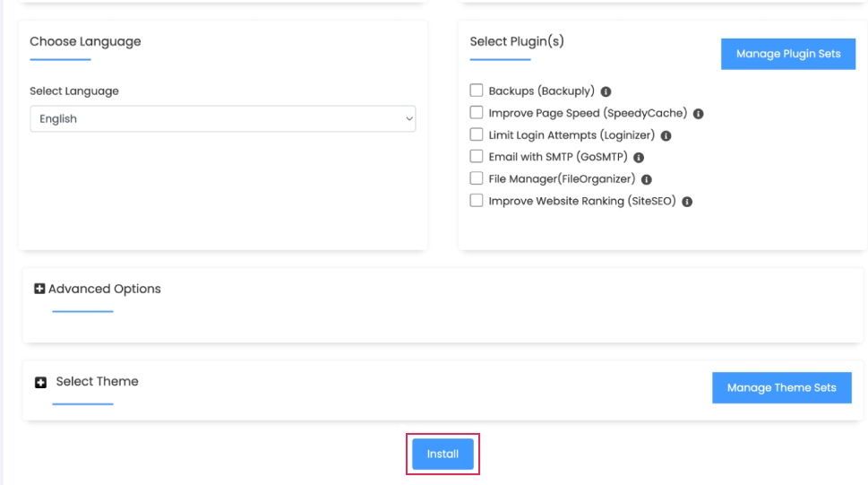Image resolution: width=868 pixels, height=485 pixels.
Task: Check the Improve Page Speed (SpeedyCache) box
Action: point(476,113)
